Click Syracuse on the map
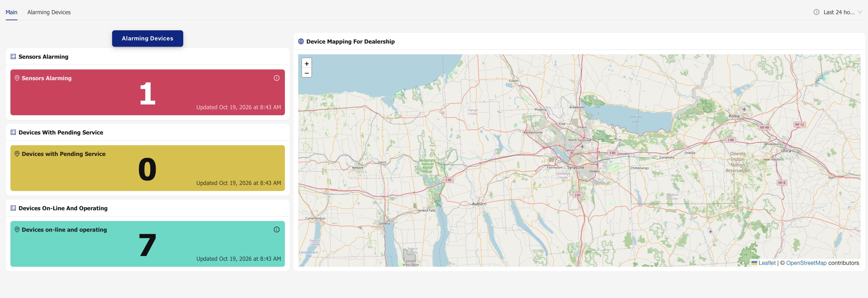The height and width of the screenshot is (298, 868). pos(576,167)
